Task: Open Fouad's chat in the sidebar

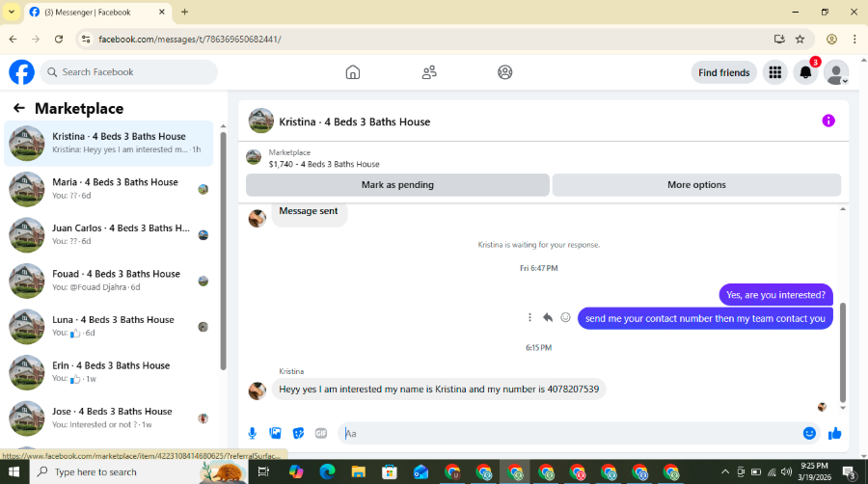Action: pos(108,281)
